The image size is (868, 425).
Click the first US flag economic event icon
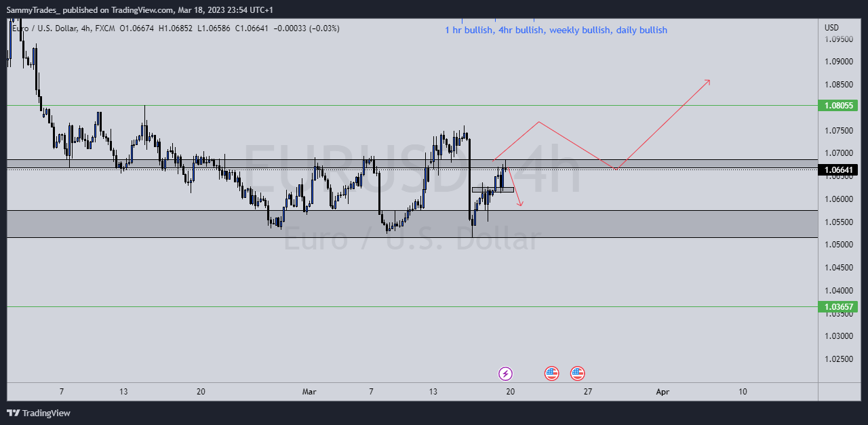[x=551, y=373]
